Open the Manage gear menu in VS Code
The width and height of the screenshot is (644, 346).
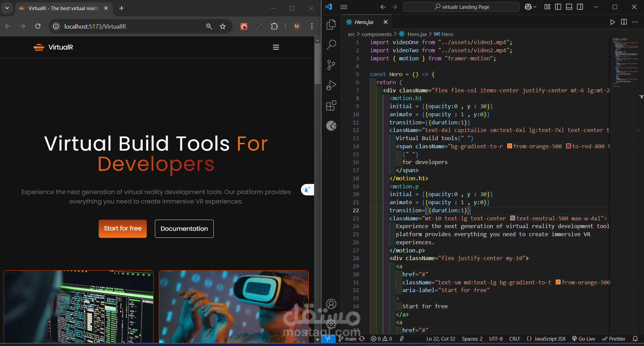tap(331, 324)
